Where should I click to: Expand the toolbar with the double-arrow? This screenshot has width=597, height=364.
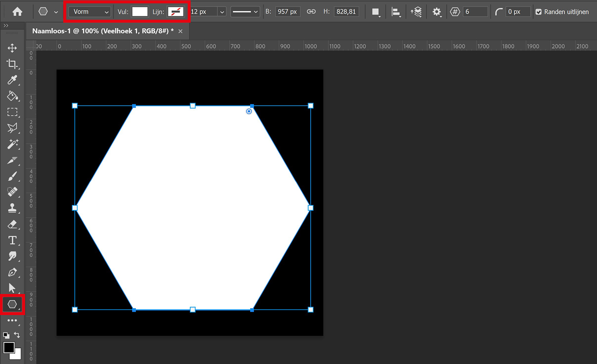[x=6, y=25]
